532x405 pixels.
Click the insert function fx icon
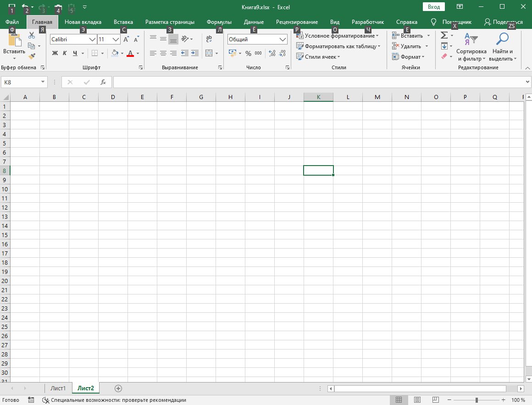point(103,82)
